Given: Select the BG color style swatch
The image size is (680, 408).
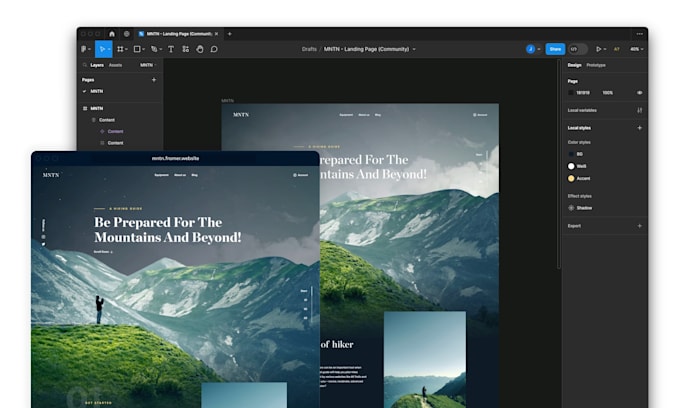Looking at the screenshot, I should (x=571, y=154).
